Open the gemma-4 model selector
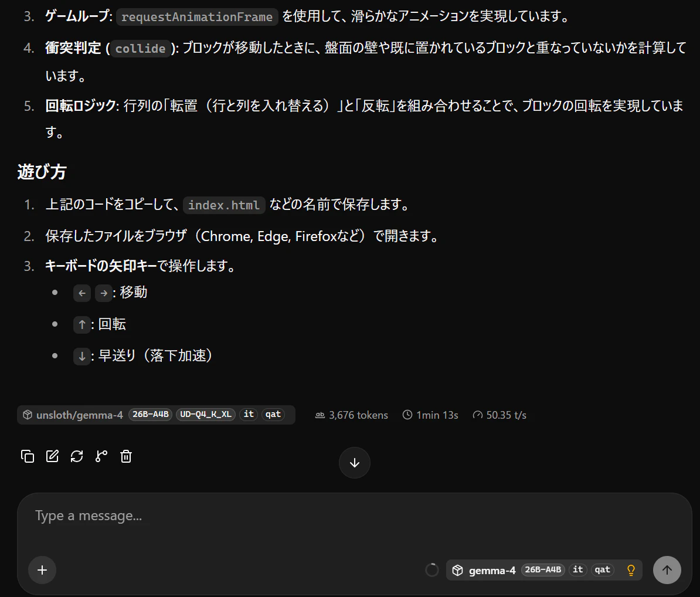The width and height of the screenshot is (700, 597). (x=544, y=570)
